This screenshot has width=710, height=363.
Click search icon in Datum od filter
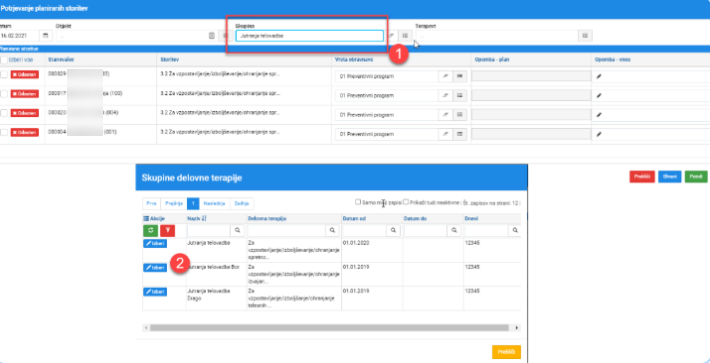(393, 230)
